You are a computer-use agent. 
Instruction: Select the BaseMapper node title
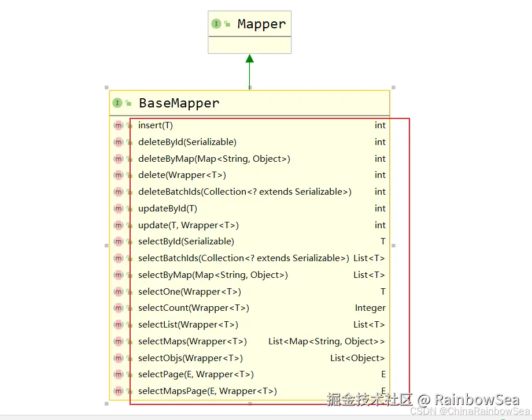pyautogui.click(x=179, y=103)
